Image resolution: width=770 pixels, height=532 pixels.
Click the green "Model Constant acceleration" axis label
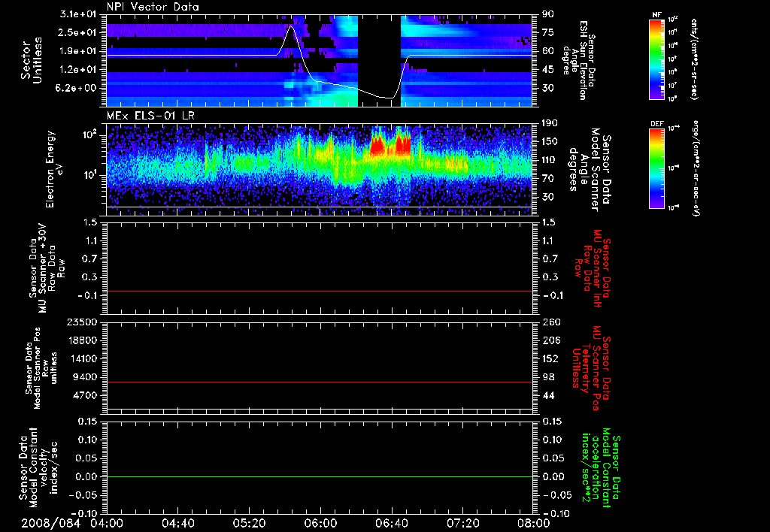pos(600,468)
